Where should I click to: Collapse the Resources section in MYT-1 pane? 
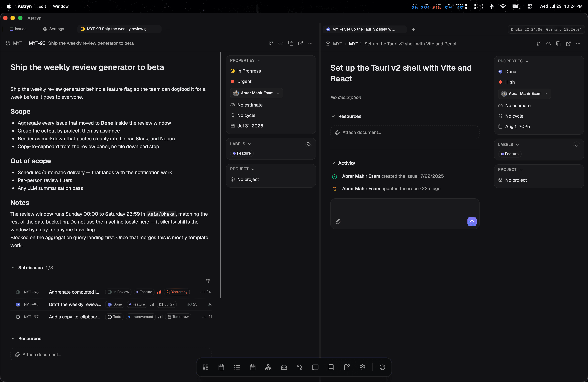(333, 116)
